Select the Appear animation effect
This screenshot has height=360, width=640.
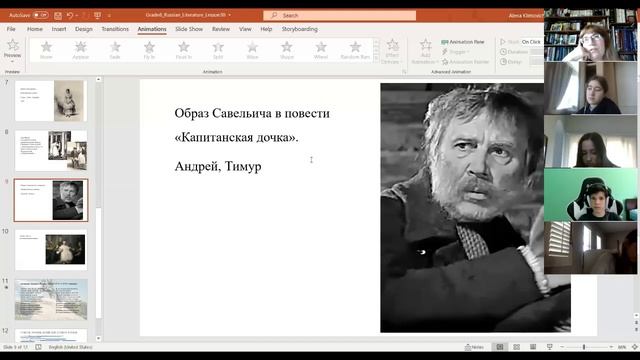click(81, 50)
